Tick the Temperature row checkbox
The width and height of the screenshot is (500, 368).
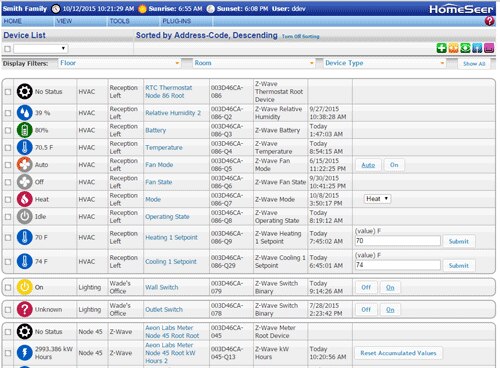8,148
